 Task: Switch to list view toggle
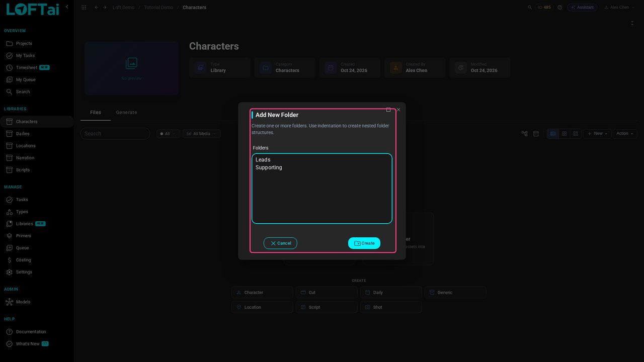(553, 134)
